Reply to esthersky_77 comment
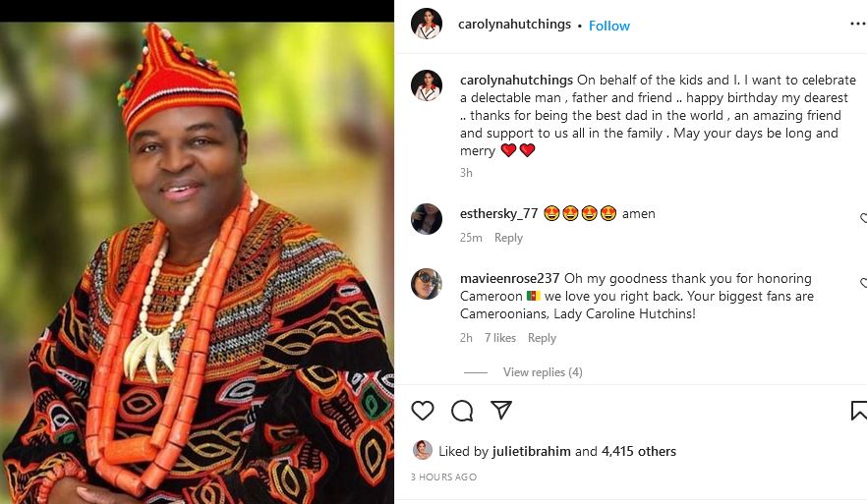The image size is (867, 504). (x=508, y=238)
